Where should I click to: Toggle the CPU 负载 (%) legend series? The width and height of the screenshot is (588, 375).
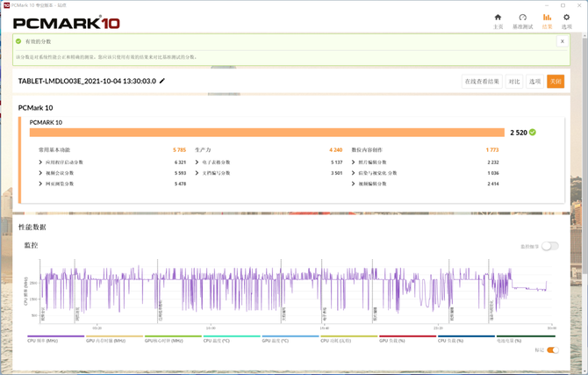pyautogui.click(x=466, y=339)
